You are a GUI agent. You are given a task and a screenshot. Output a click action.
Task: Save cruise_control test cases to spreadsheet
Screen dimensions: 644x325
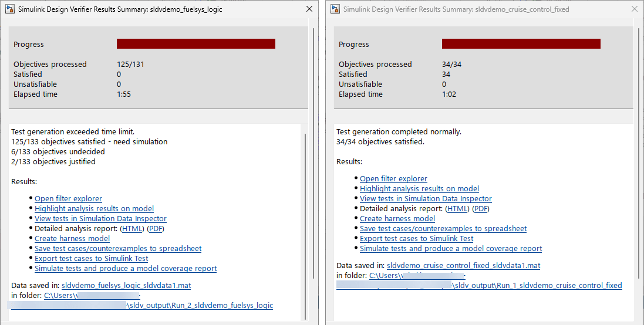[443, 229]
